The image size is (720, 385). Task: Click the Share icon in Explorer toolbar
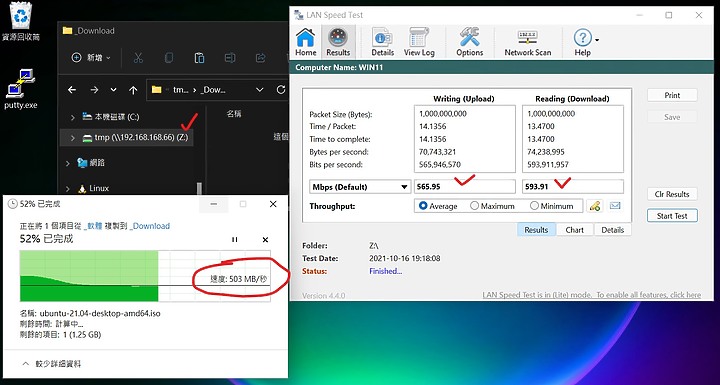[260, 58]
